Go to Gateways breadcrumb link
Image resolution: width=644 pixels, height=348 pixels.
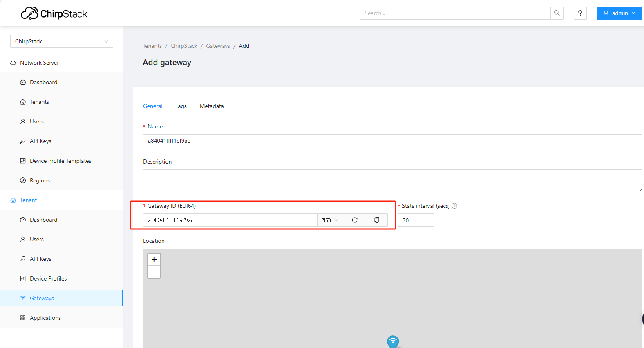218,46
